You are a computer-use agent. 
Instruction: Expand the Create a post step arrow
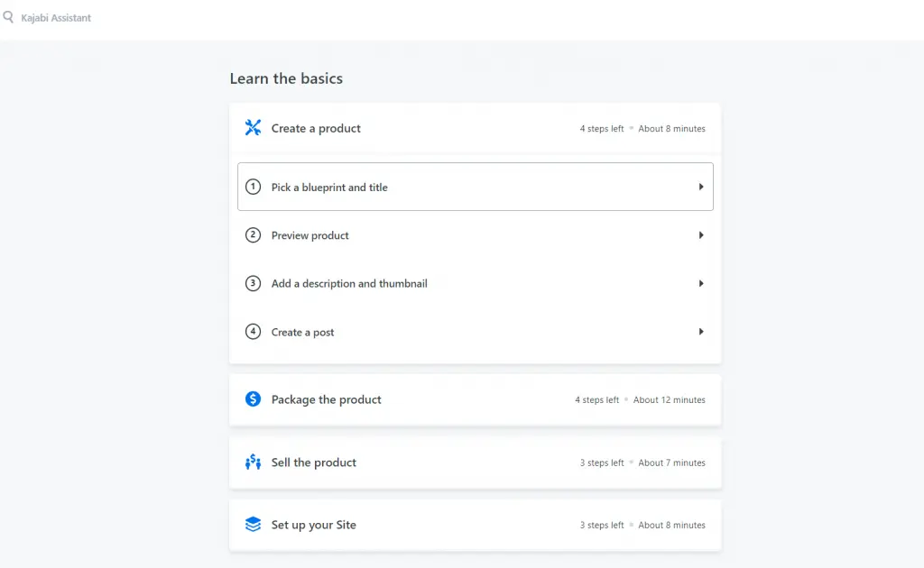pos(701,332)
